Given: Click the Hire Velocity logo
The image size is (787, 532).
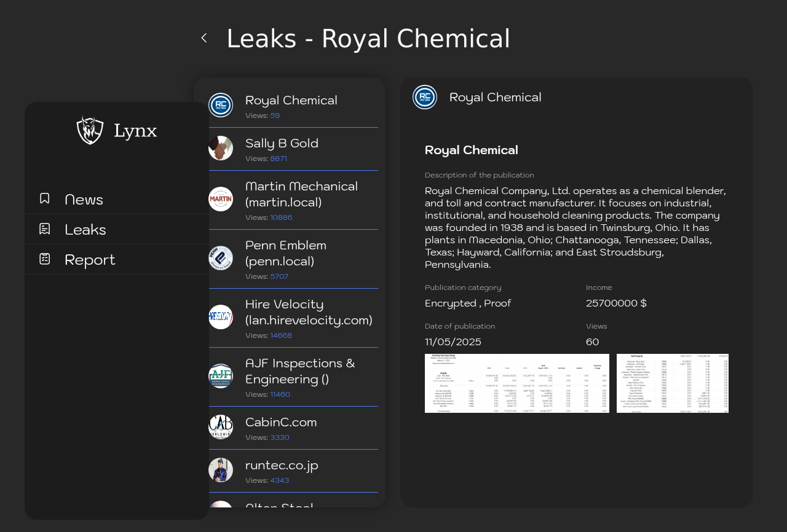Looking at the screenshot, I should (x=221, y=317).
